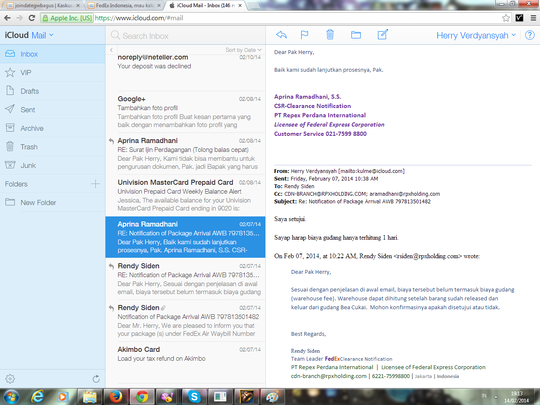This screenshot has height=405, width=540.
Task: Open the New Folder mailbox
Action: pyautogui.click(x=53, y=202)
